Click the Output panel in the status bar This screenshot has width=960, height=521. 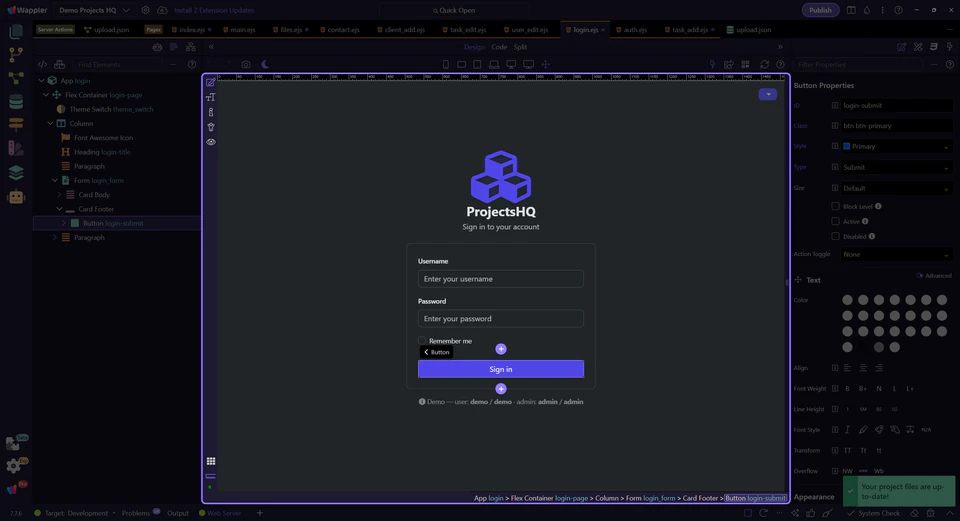pyautogui.click(x=178, y=513)
